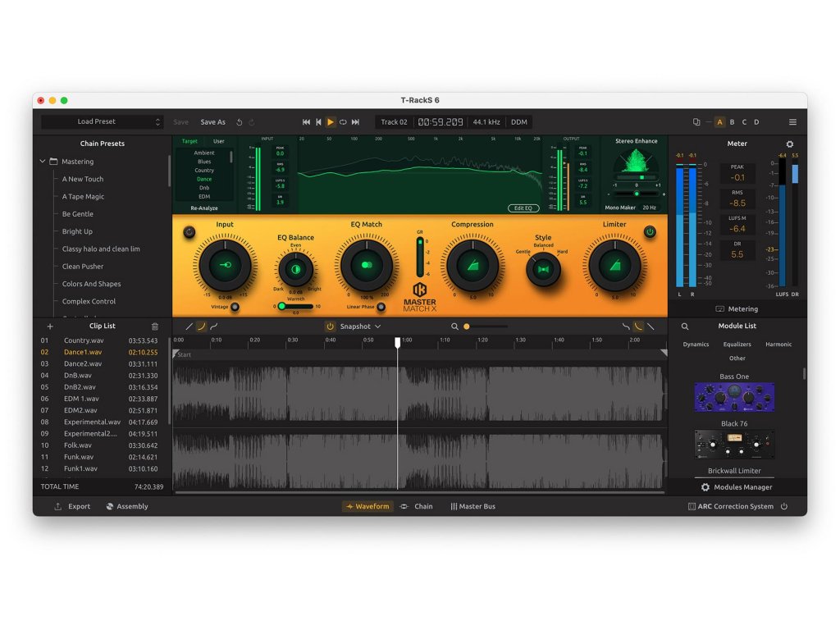Click the Mastering folder icon
Viewport: 840px width, 630px height.
(x=53, y=162)
